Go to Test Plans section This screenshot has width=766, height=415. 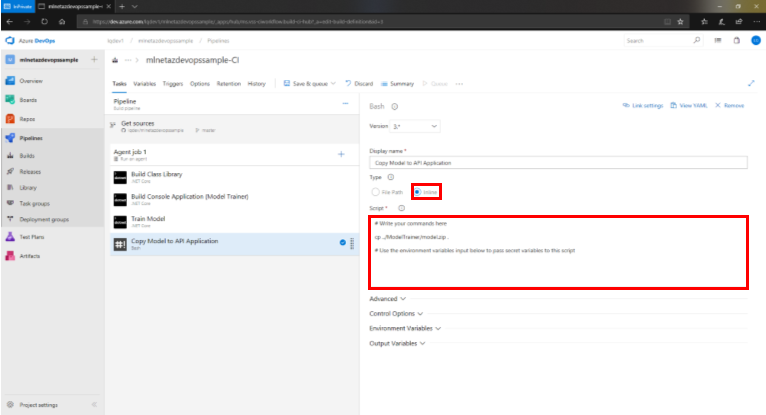[x=32, y=239]
